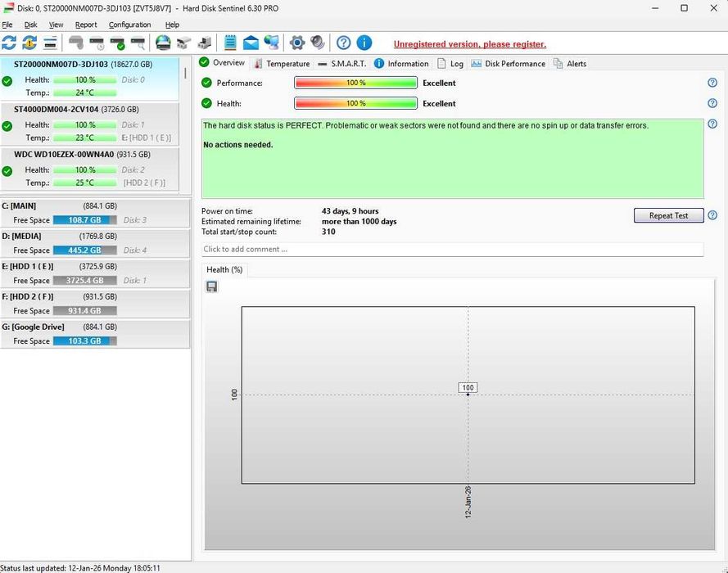Click the speaker sound icon in toolbar
The width and height of the screenshot is (728, 573).
[x=318, y=43]
